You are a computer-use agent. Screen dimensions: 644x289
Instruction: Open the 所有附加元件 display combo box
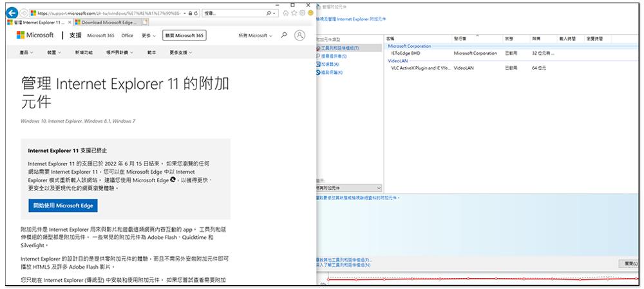click(348, 187)
